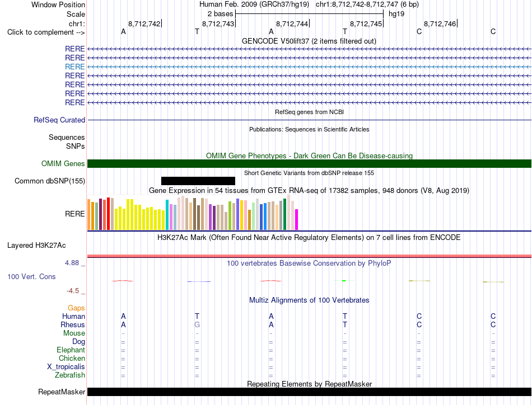Open the Common dbSNP(155) label
The width and height of the screenshot is (532, 405).
pos(49,181)
